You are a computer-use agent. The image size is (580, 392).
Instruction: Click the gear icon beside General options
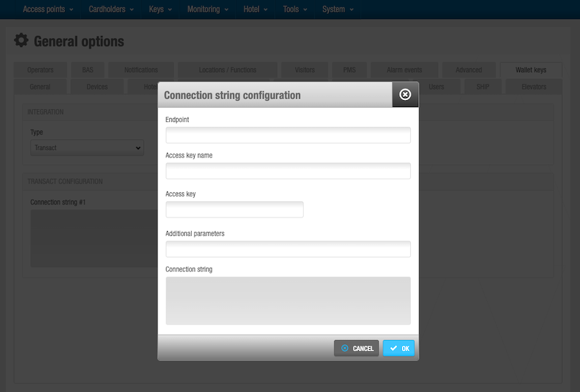coord(21,41)
